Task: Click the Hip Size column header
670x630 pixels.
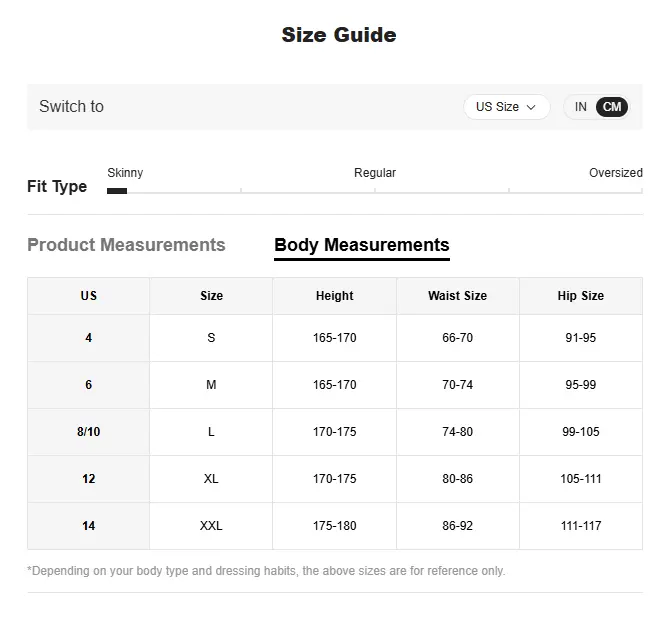Action: coord(580,296)
